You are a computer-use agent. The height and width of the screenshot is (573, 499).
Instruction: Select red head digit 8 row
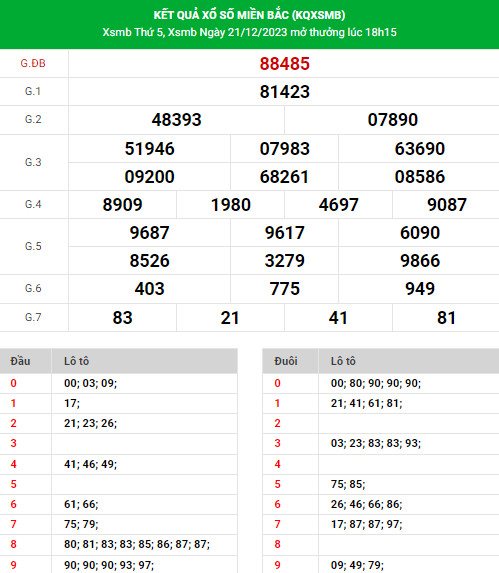[14, 544]
